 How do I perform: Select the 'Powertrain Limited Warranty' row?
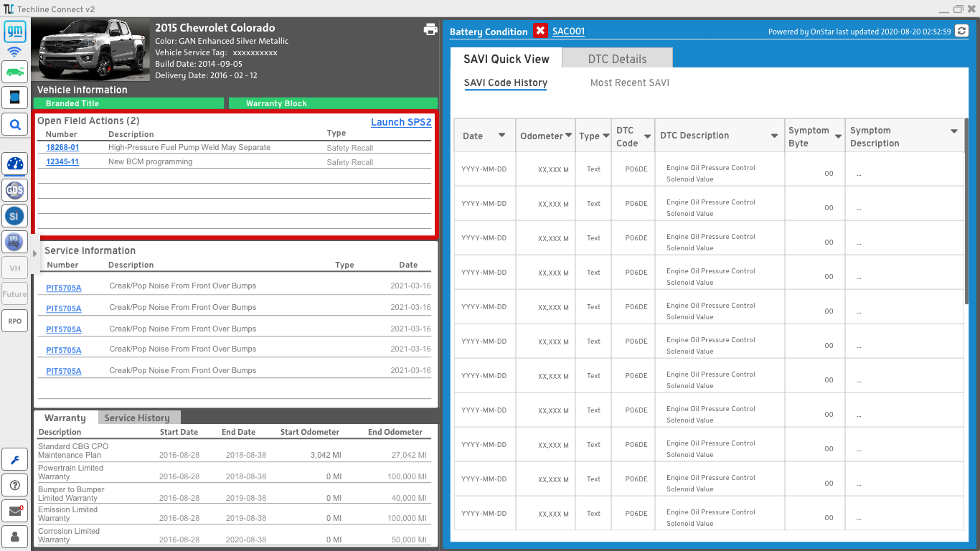(235, 472)
